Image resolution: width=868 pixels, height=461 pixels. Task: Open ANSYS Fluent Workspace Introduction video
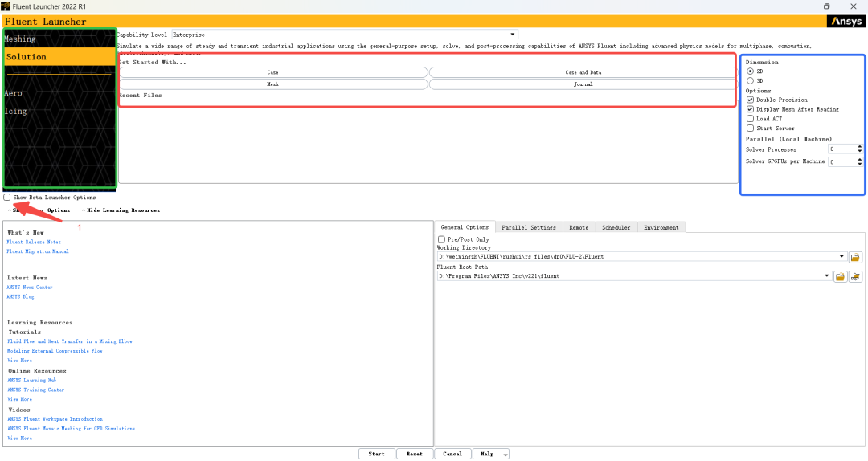[55, 419]
